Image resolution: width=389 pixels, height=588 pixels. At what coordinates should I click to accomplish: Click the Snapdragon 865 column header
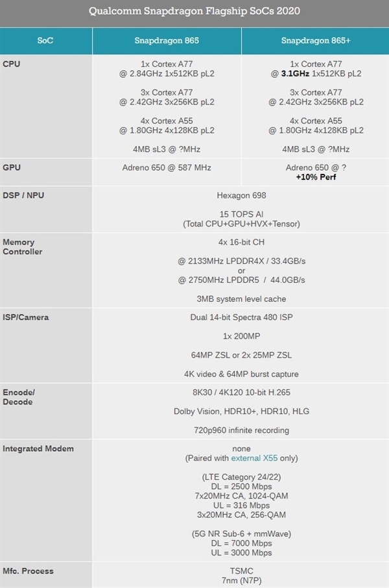[x=167, y=41]
